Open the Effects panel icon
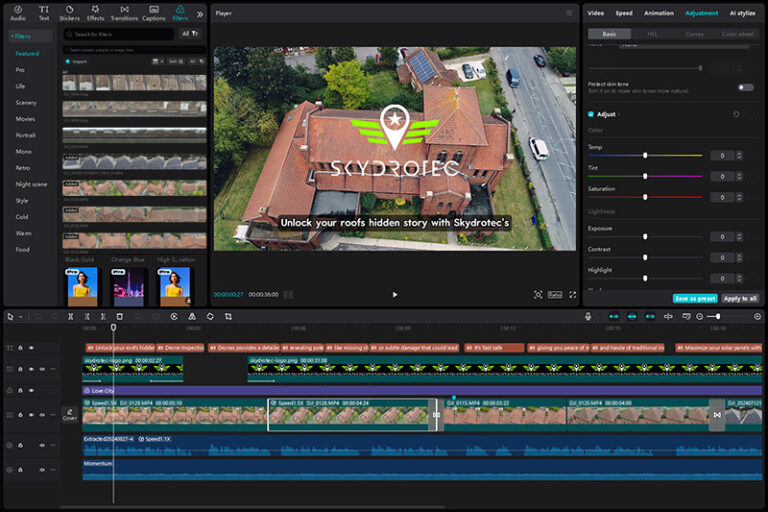 coord(96,13)
